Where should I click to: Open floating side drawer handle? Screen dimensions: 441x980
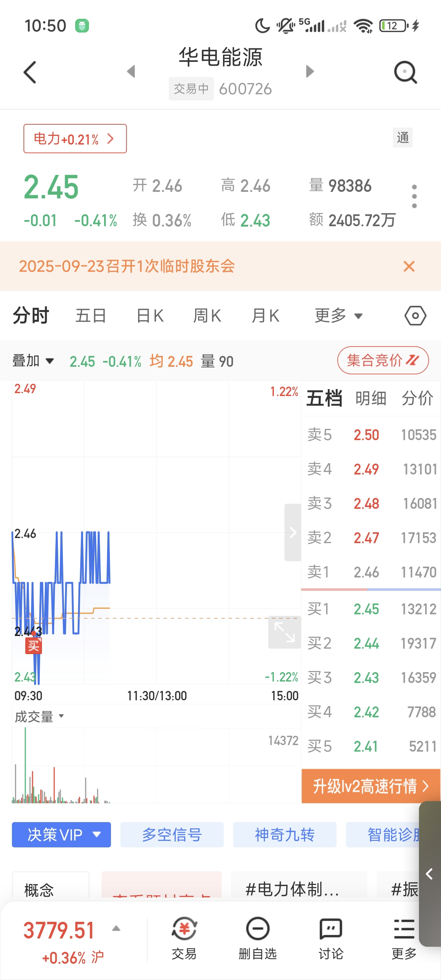430,874
